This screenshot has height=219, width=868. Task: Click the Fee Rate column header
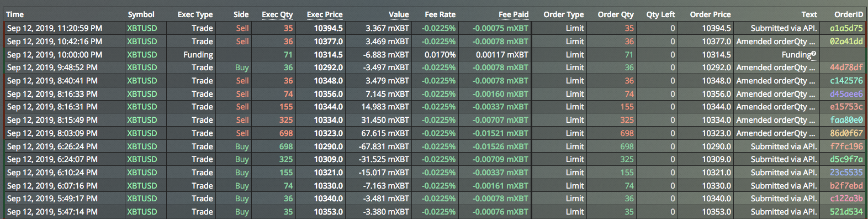(x=440, y=14)
